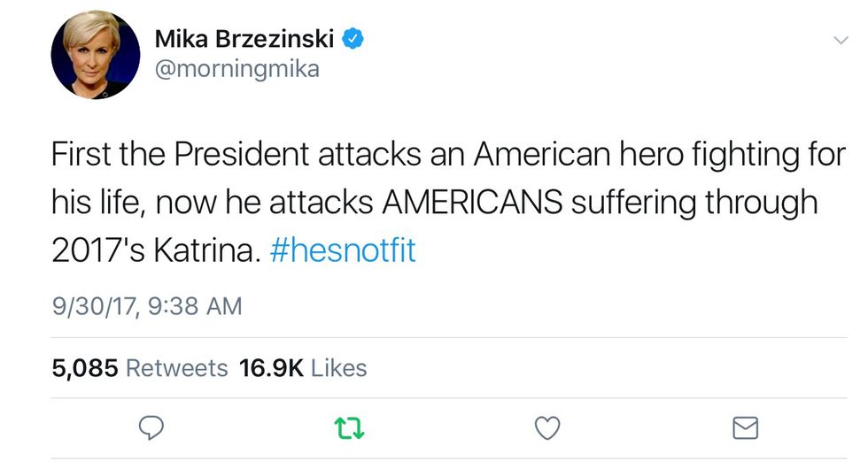Click the word President in tweet
Screen dimensions: 868x469
coord(240,155)
